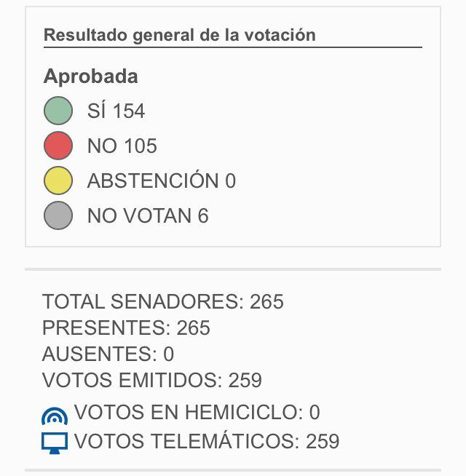Image resolution: width=466 pixels, height=476 pixels.
Task: Select the 'SÍ 154' result label
Action: click(x=116, y=111)
